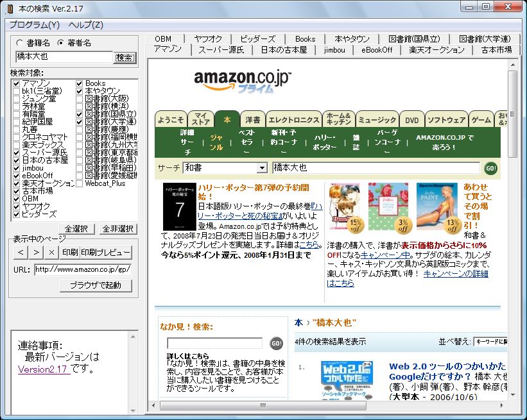Click the grey GO! button in なか見！検索

(x=276, y=344)
